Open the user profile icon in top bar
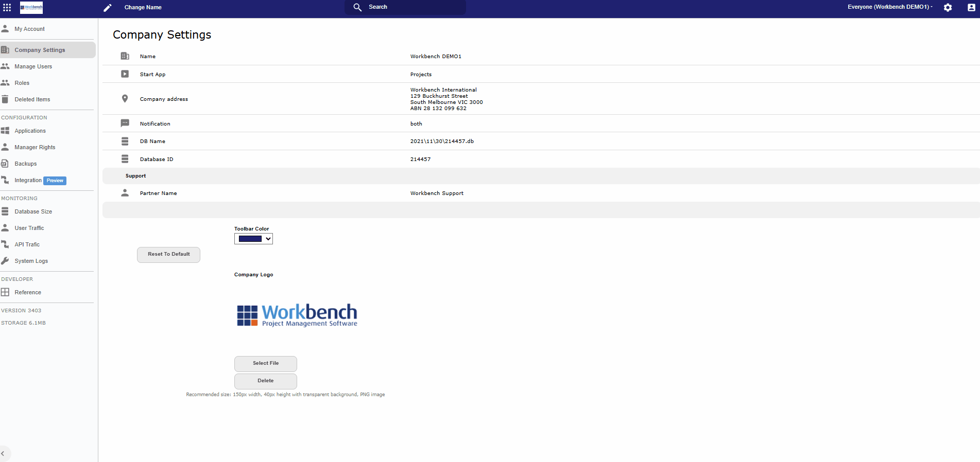 [971, 8]
